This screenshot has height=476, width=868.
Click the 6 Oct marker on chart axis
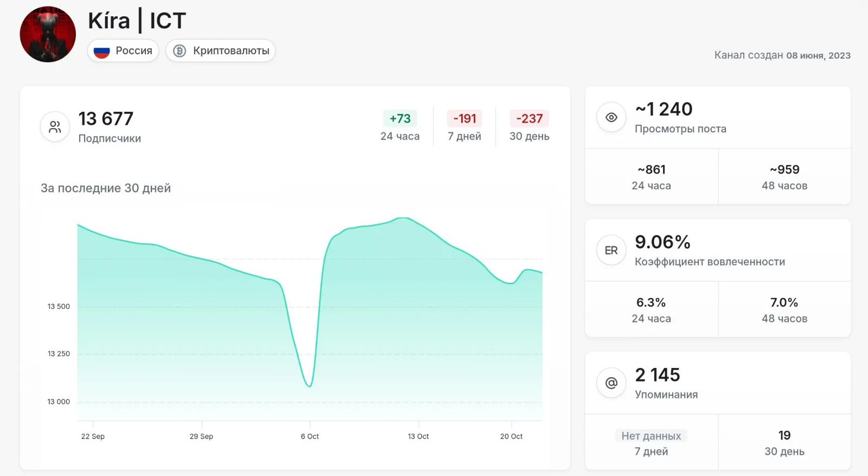(310, 436)
